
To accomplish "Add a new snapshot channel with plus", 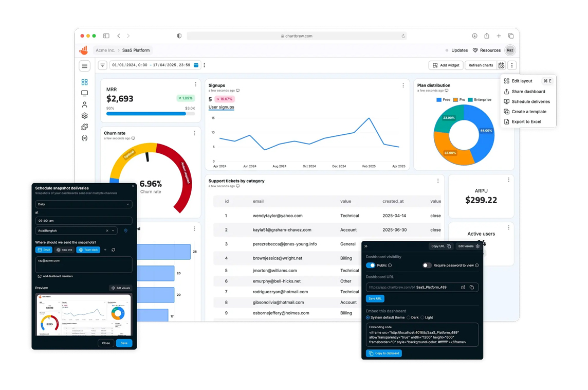I will tap(105, 250).
